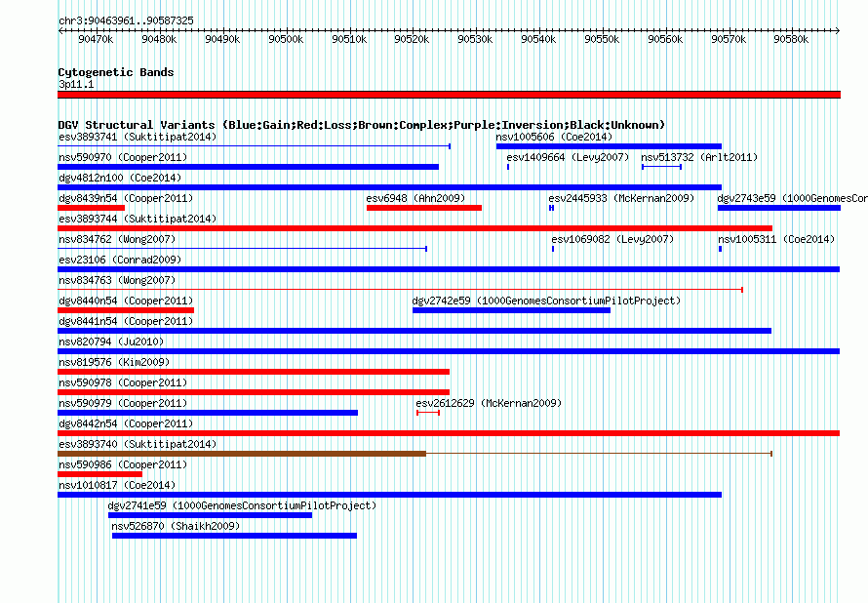Click the dgv8441n54 (Cooper2011) label
Image resolution: width=868 pixels, height=603 pixels.
[126, 321]
